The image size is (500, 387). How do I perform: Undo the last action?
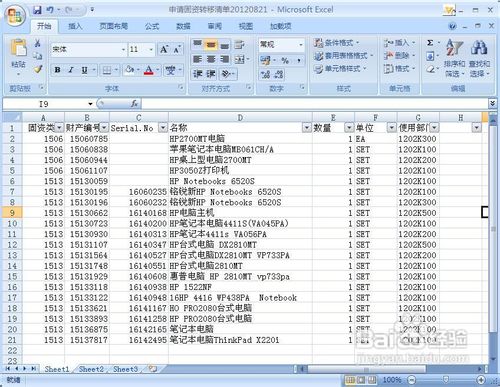coord(50,10)
